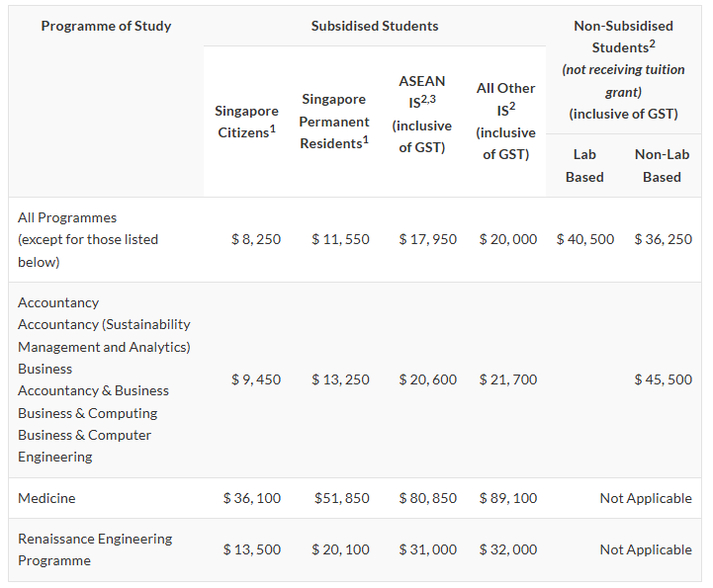The image size is (713, 588).
Task: Click "Business & Computer Engineering" programme text
Action: tap(84, 446)
